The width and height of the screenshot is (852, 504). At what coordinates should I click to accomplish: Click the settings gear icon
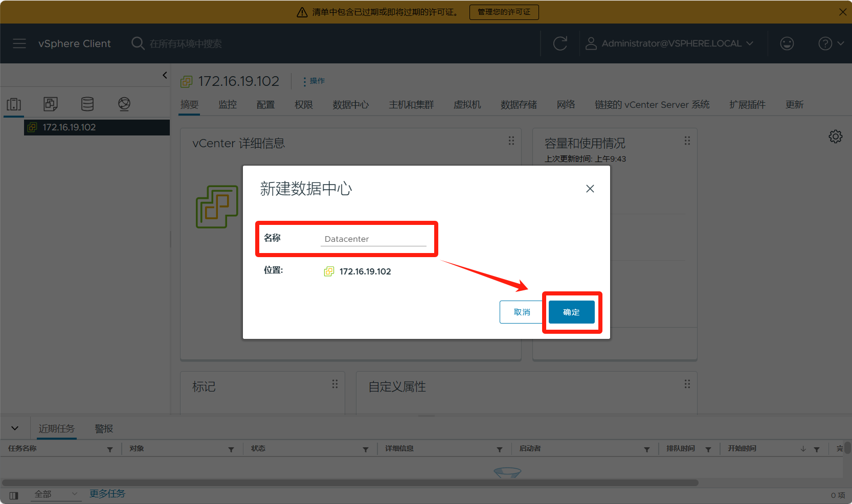tap(835, 136)
